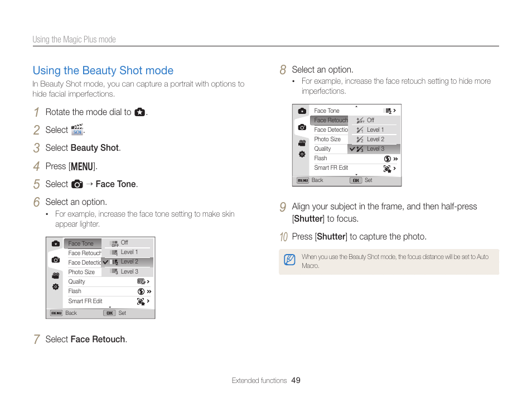532x402 pixels.
Task: Select the camera sidebar icon in the Face Retouch submenu screen
Action: (302, 127)
